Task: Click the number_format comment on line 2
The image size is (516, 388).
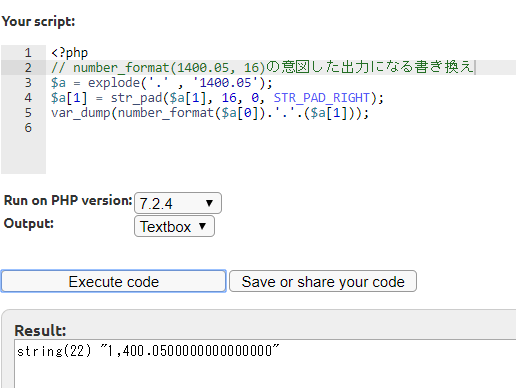Action: tap(263, 67)
